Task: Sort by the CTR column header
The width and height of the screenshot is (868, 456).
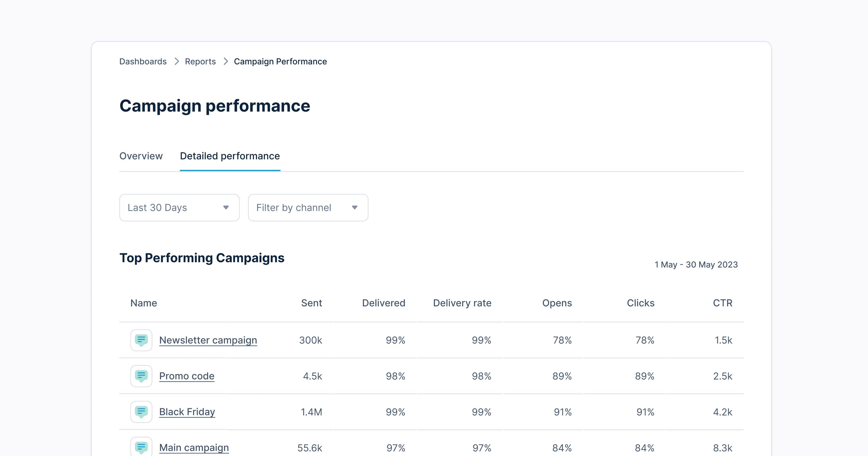Action: point(722,303)
